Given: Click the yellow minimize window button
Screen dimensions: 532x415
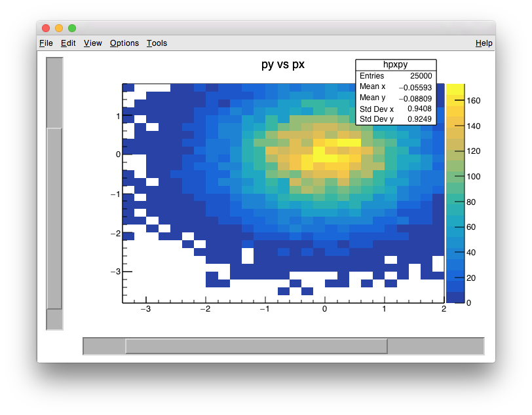Looking at the screenshot, I should pyautogui.click(x=59, y=27).
